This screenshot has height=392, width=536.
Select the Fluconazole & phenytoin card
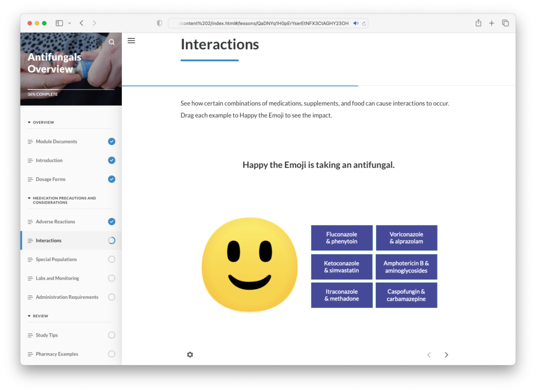[x=341, y=238]
